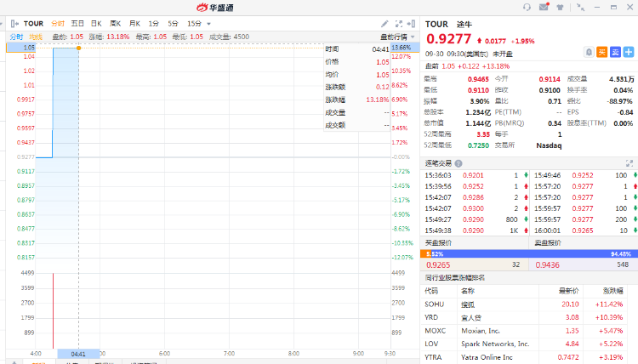Click the pencil drawing tool icon

[385, 23]
